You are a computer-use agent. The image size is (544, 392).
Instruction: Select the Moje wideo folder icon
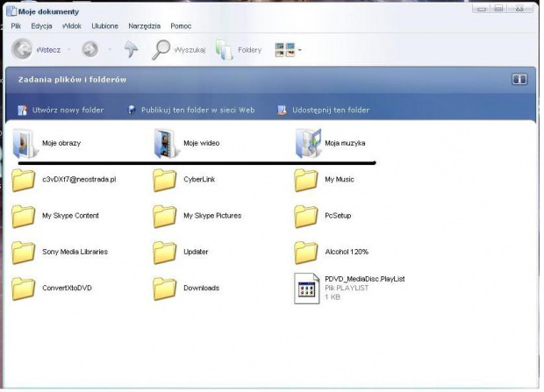164,143
